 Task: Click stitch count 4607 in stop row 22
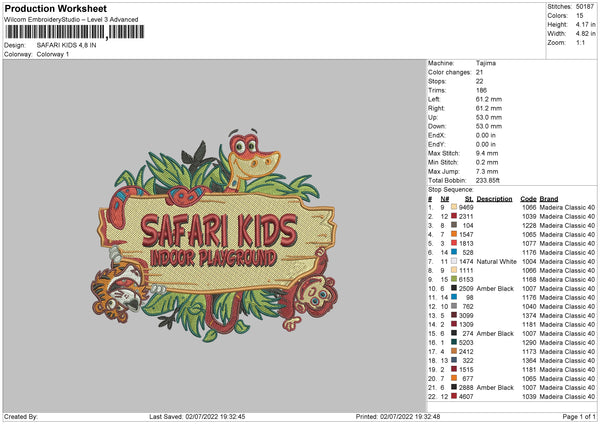point(466,396)
